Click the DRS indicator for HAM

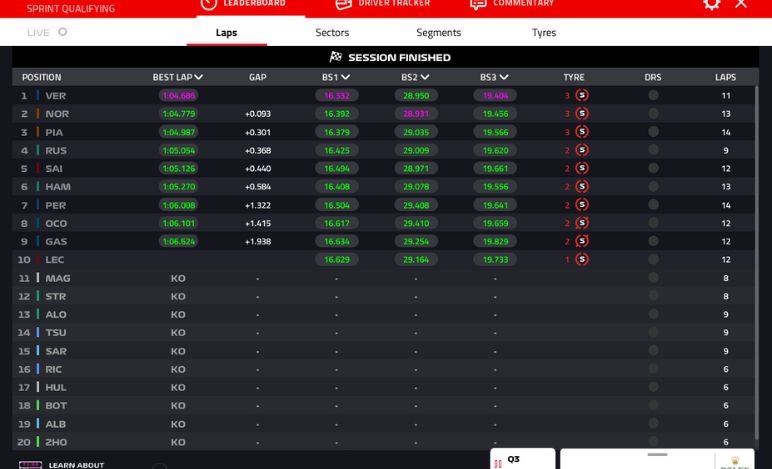tap(653, 187)
